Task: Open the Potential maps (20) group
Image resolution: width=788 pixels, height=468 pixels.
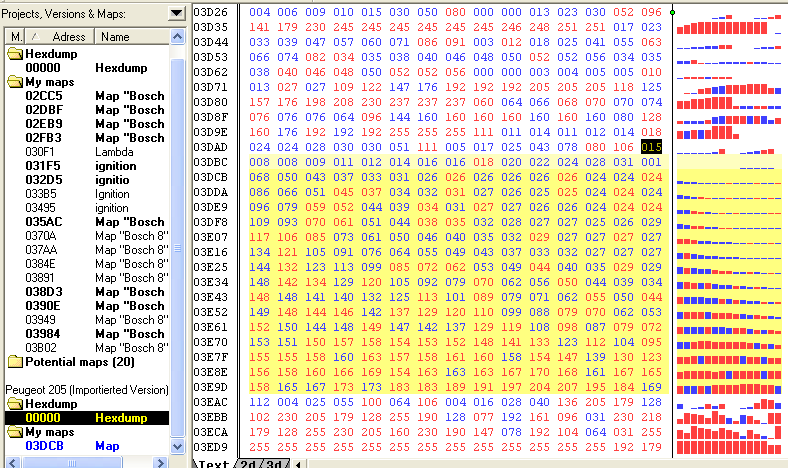Action: [79, 362]
